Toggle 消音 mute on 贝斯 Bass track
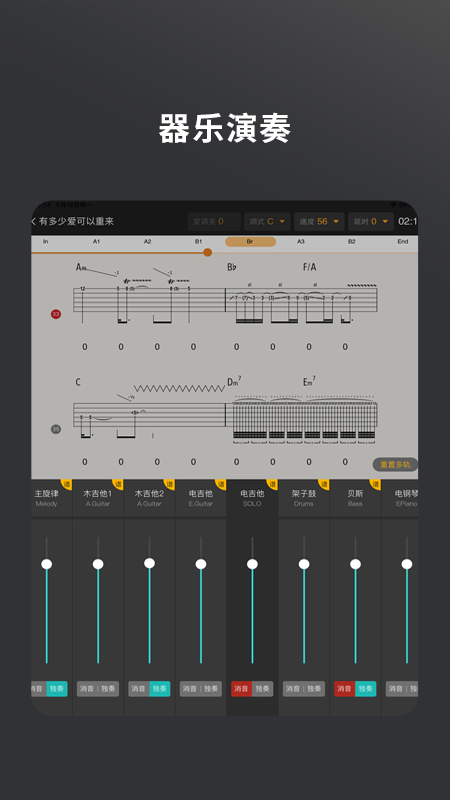 pos(344,689)
